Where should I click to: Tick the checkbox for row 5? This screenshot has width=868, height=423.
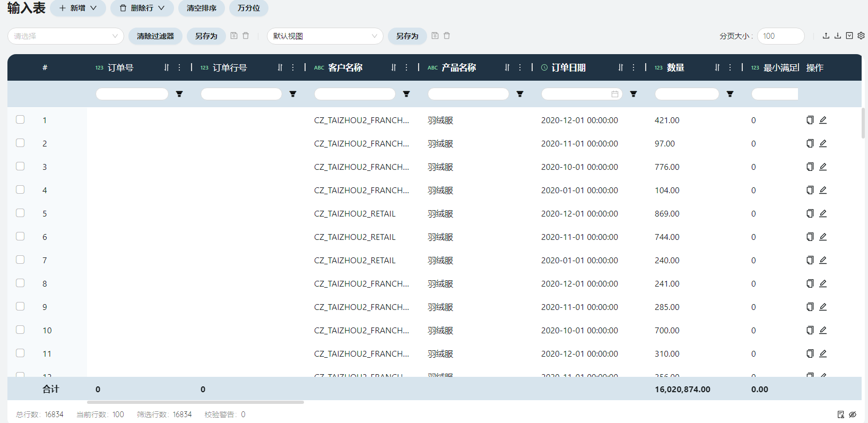click(20, 213)
